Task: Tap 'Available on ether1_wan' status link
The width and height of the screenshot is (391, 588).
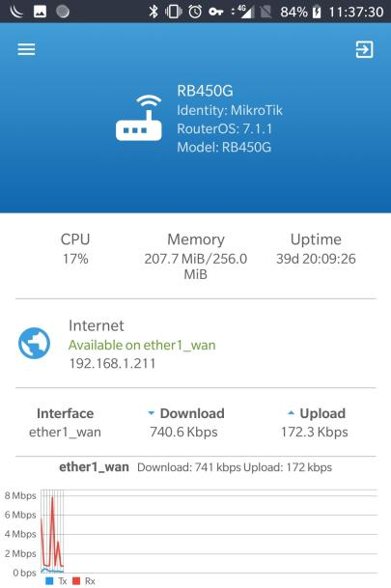Action: [x=142, y=345]
